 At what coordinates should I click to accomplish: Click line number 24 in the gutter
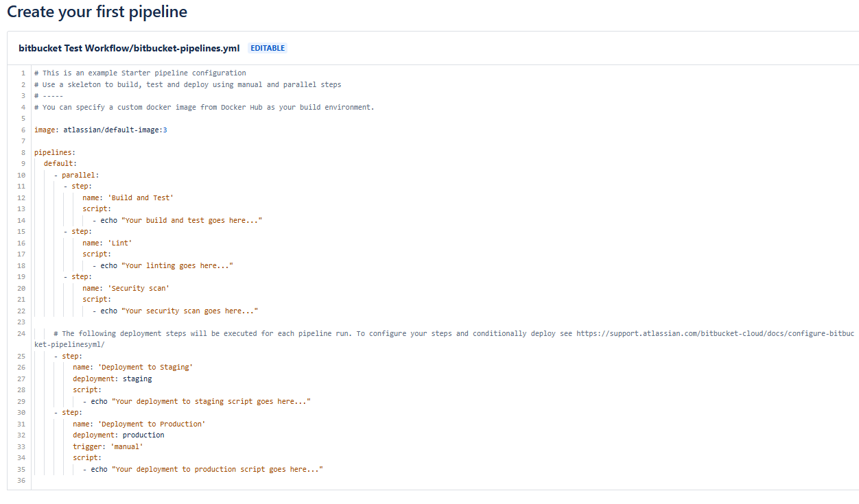[x=21, y=333]
